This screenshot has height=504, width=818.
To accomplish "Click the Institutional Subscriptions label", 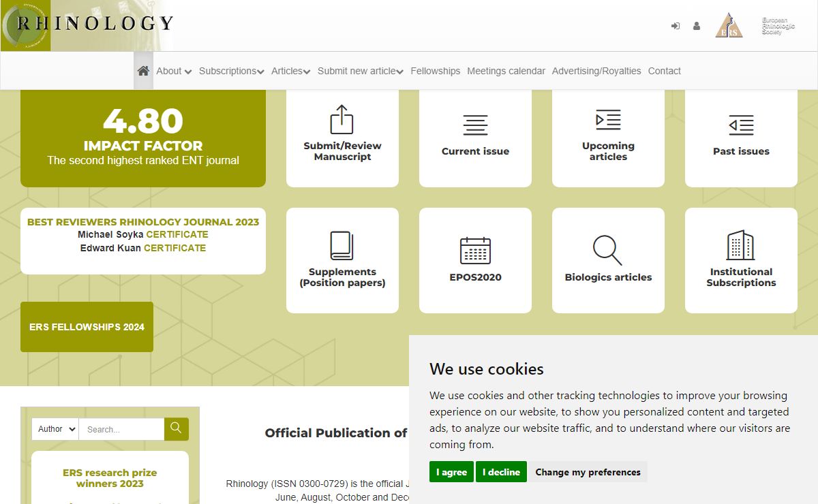I will point(741,277).
